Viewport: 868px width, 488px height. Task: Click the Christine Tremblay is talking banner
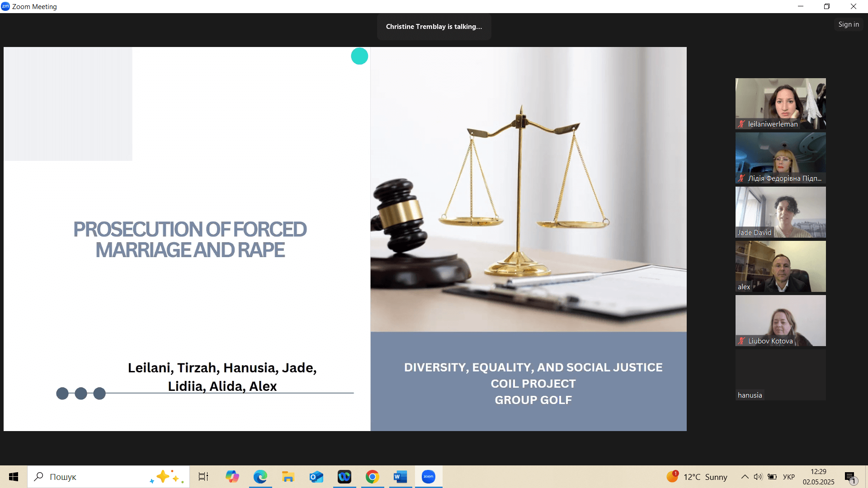coord(434,27)
